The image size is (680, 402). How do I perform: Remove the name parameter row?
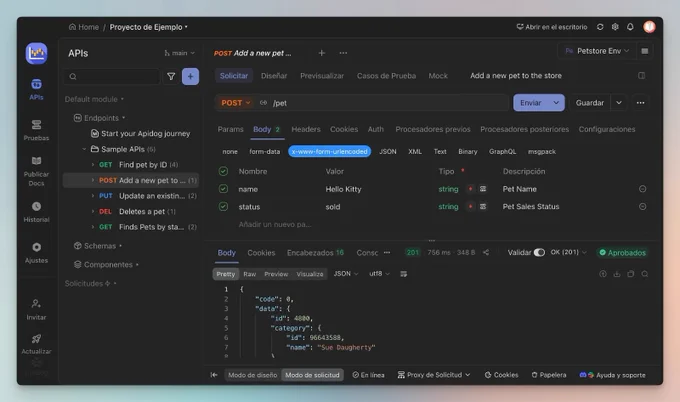coord(642,189)
